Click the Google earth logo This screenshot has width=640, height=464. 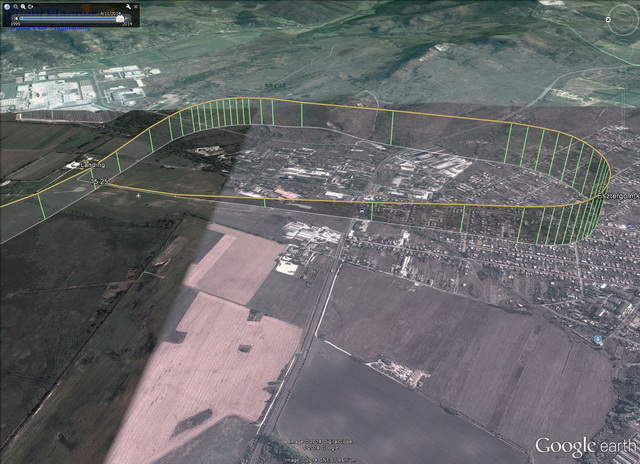[586, 446]
